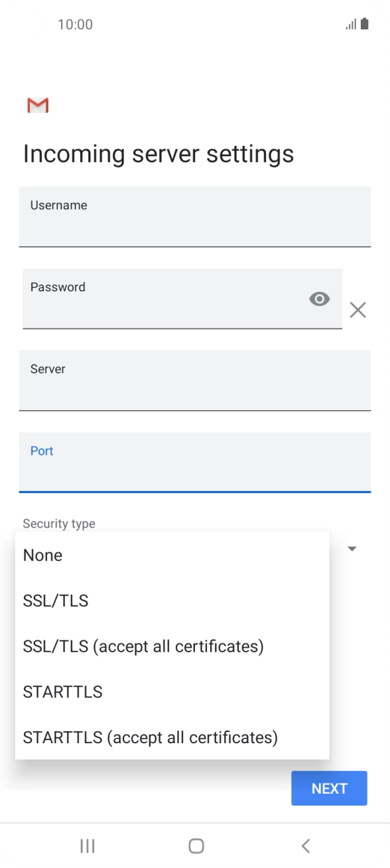The image size is (390, 868).
Task: Tap the Android recent apps icon
Action: tap(87, 845)
